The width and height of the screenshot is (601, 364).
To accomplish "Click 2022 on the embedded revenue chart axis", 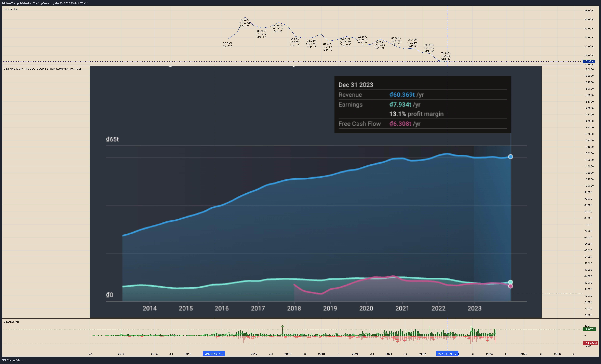I will click(x=438, y=308).
